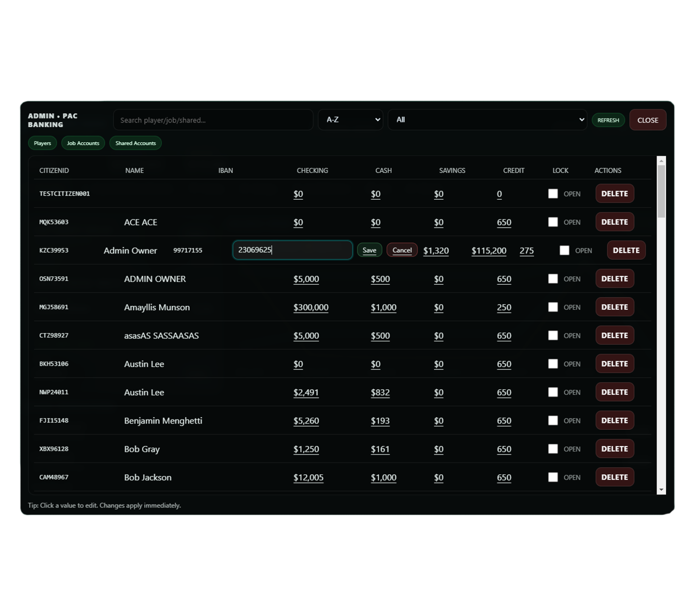695x616 pixels.
Task: Edit asasAS SASSAASAS cash $500
Action: (x=380, y=336)
